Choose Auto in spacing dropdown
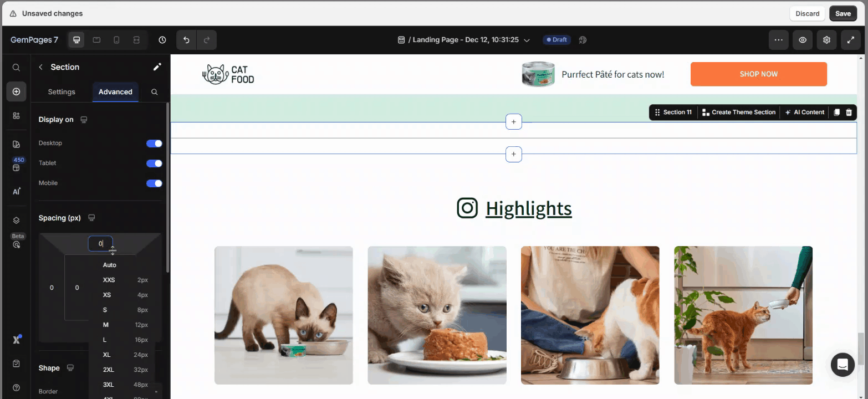868x399 pixels. click(110, 265)
